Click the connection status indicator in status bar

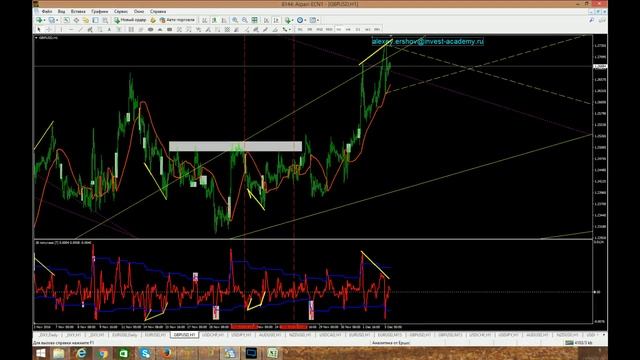[579, 343]
